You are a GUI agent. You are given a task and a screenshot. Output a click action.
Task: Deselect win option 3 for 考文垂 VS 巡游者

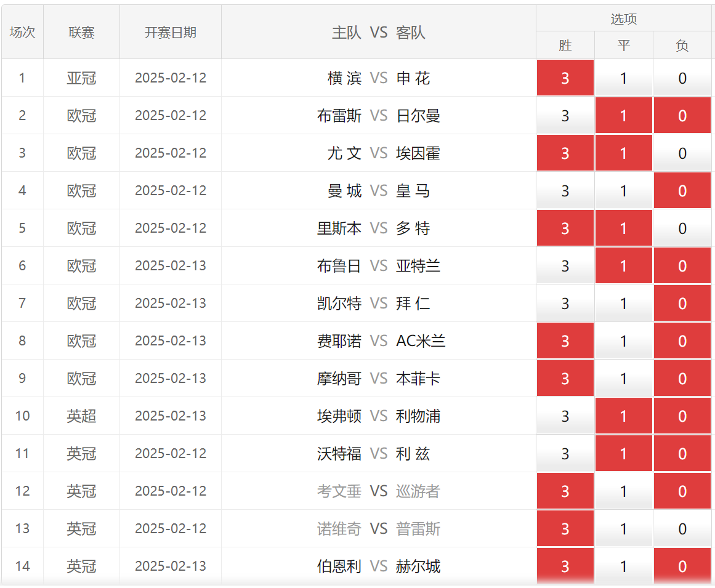click(x=565, y=491)
